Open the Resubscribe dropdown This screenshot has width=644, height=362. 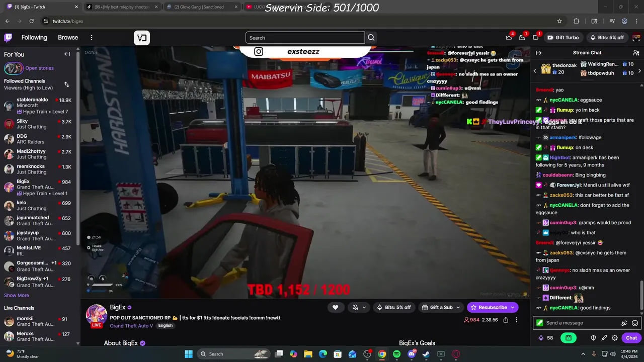tap(493, 307)
